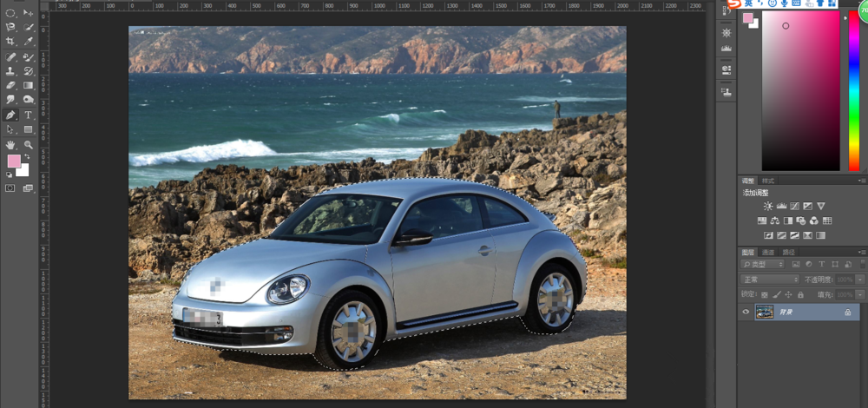Select the Quick Selection tool
This screenshot has height=408, width=868.
[29, 27]
